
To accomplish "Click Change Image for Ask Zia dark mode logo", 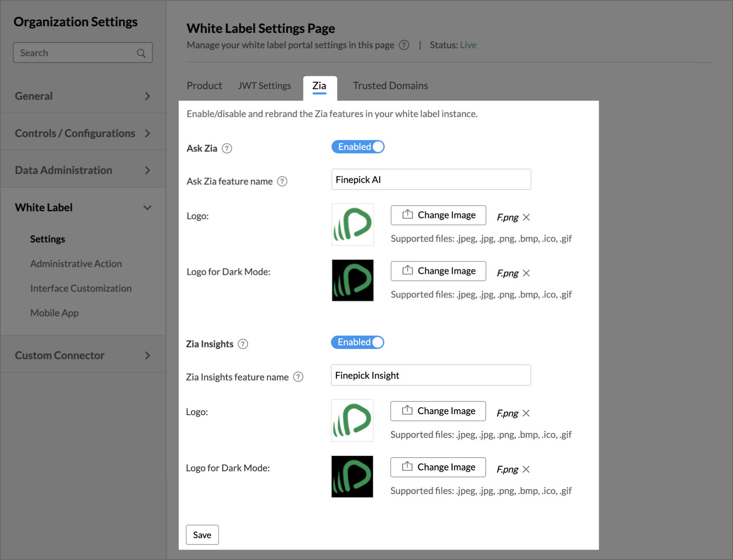I will pyautogui.click(x=438, y=271).
